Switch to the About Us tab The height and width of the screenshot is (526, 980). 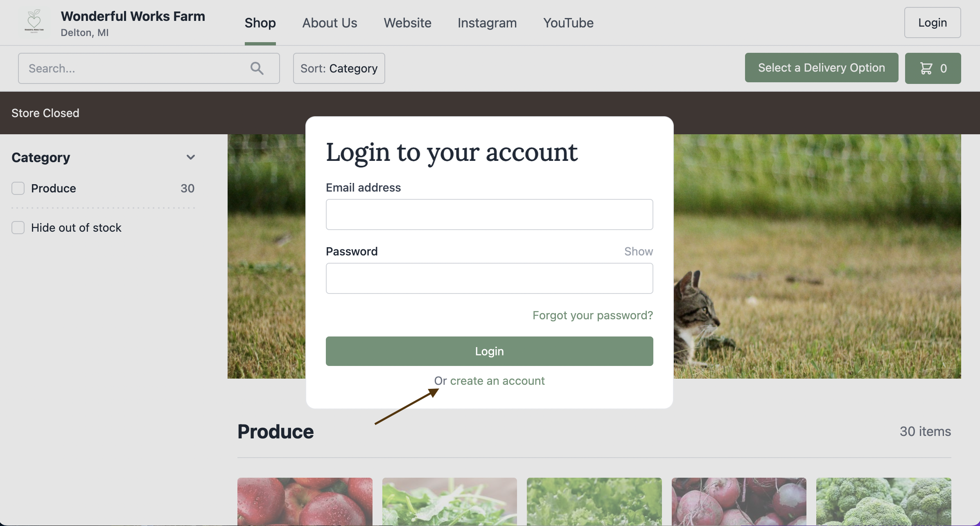coord(330,23)
